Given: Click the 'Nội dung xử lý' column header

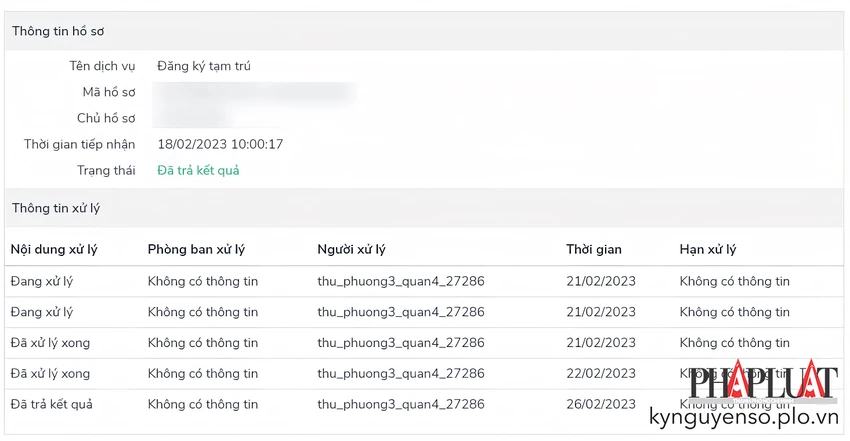Looking at the screenshot, I should click(54, 249).
